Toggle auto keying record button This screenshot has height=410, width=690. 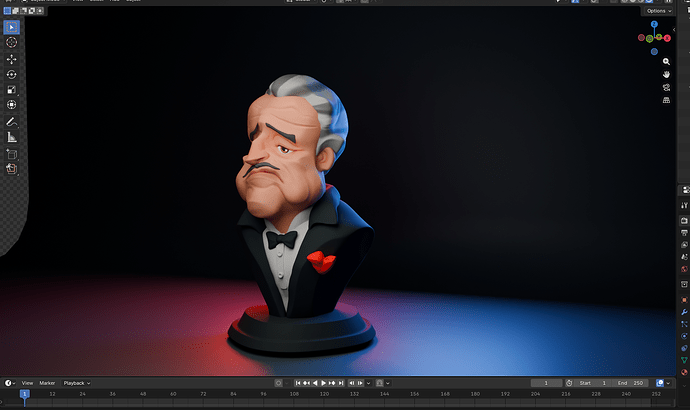278,383
